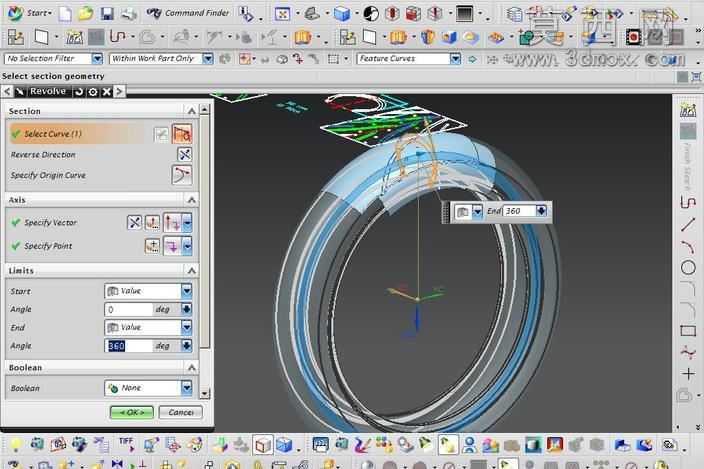Screen dimensions: 704x469
Task: Select the Line tool in right toolbar
Action: click(x=687, y=224)
